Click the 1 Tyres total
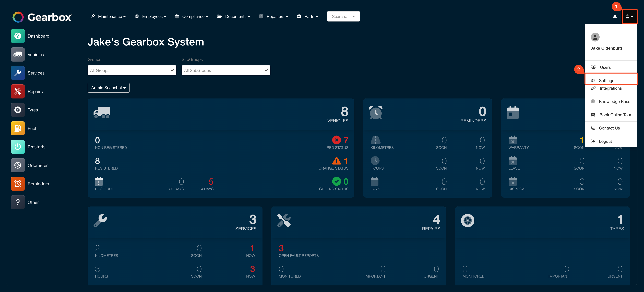 pyautogui.click(x=620, y=219)
